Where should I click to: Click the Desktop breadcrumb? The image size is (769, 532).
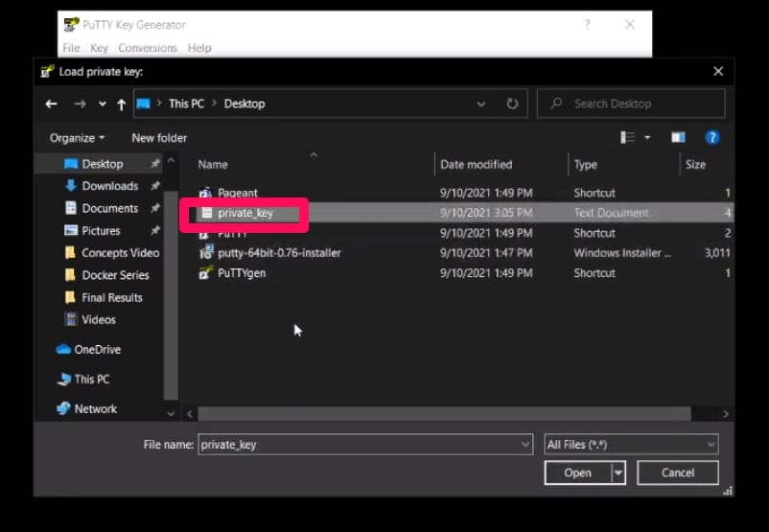click(x=245, y=104)
